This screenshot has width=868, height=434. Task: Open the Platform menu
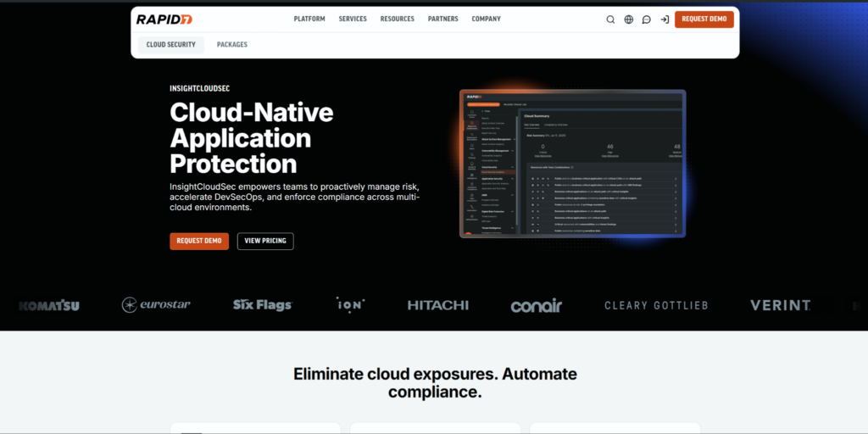click(309, 19)
